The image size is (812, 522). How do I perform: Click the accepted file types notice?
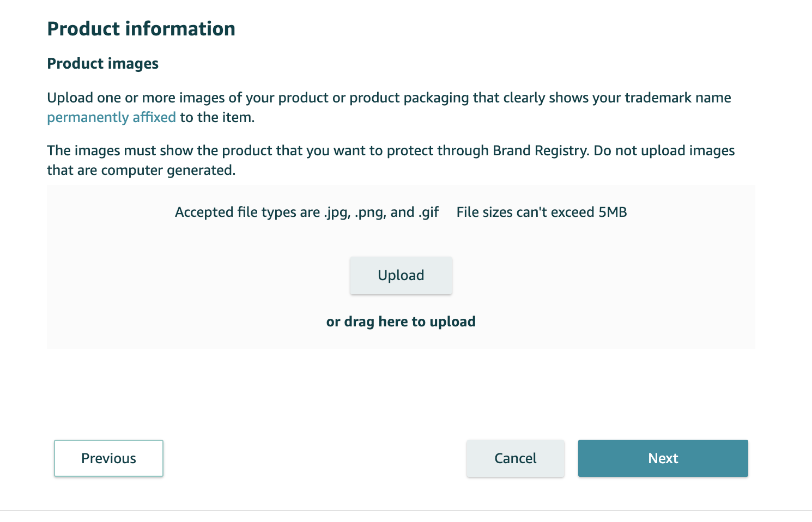(x=306, y=213)
